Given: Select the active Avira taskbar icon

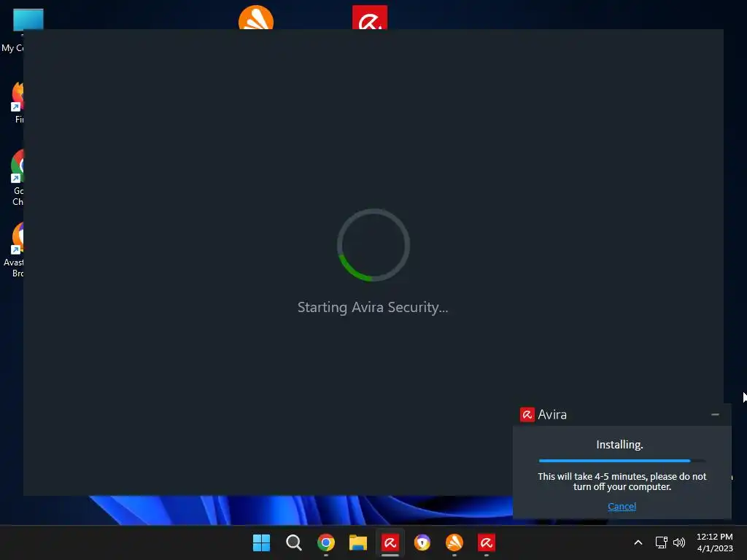Looking at the screenshot, I should (x=390, y=542).
